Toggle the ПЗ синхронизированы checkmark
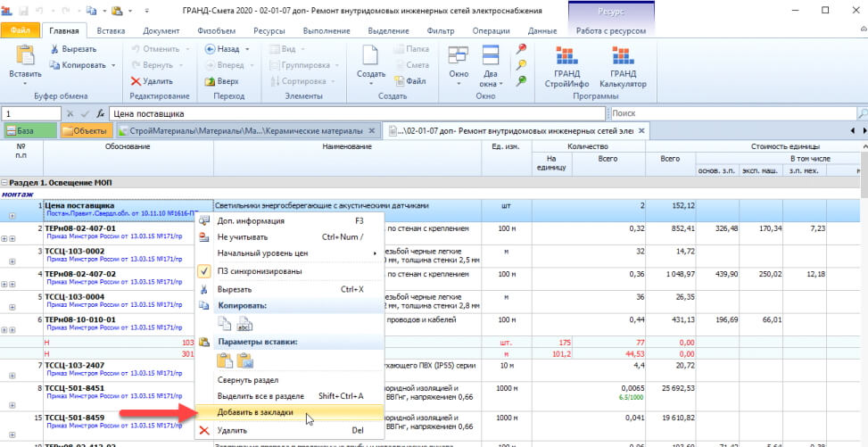The image size is (868, 447). 204,271
